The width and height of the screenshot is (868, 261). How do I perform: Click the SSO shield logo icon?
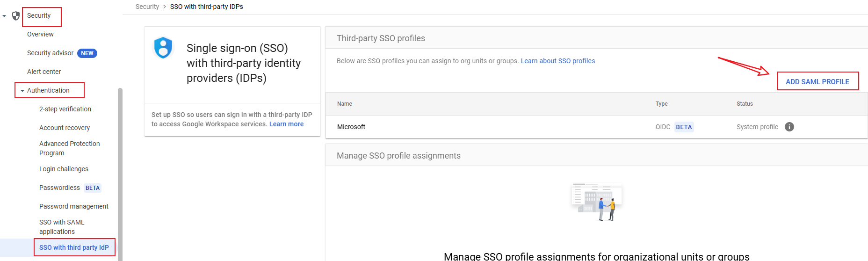click(x=163, y=48)
